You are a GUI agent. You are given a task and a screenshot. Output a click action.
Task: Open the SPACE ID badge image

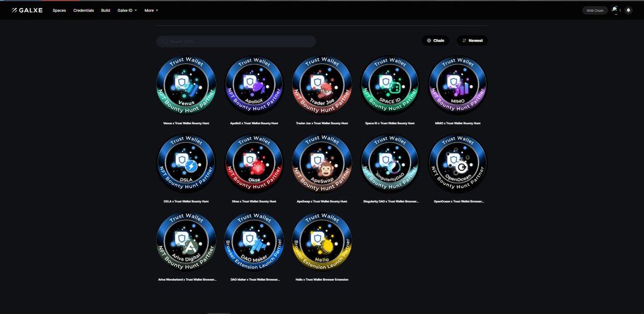point(390,85)
